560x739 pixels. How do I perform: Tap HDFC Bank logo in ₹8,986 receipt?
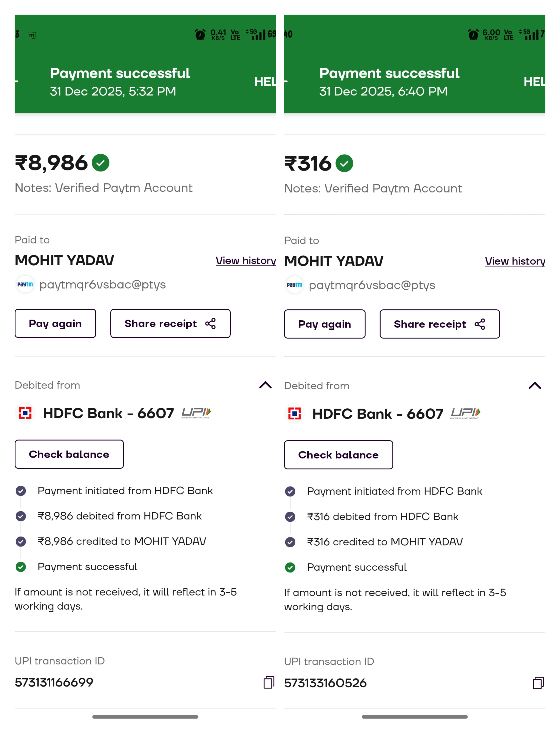pyautogui.click(x=25, y=413)
